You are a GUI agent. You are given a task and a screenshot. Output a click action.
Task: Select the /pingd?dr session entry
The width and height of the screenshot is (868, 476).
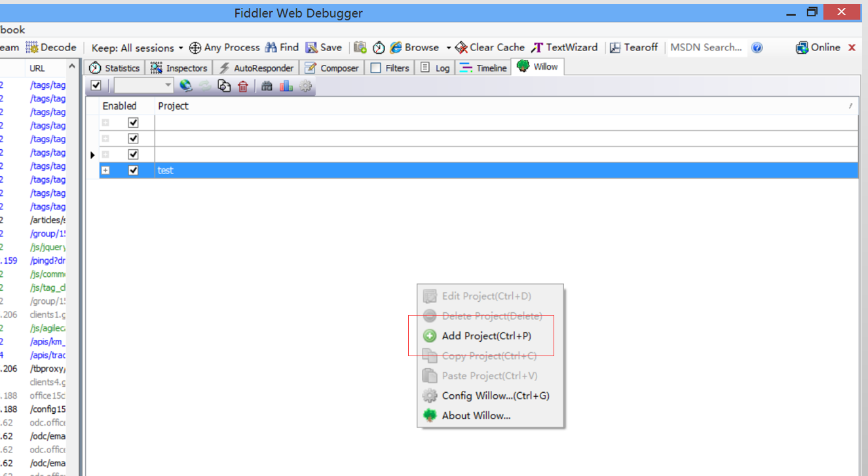pyautogui.click(x=48, y=261)
